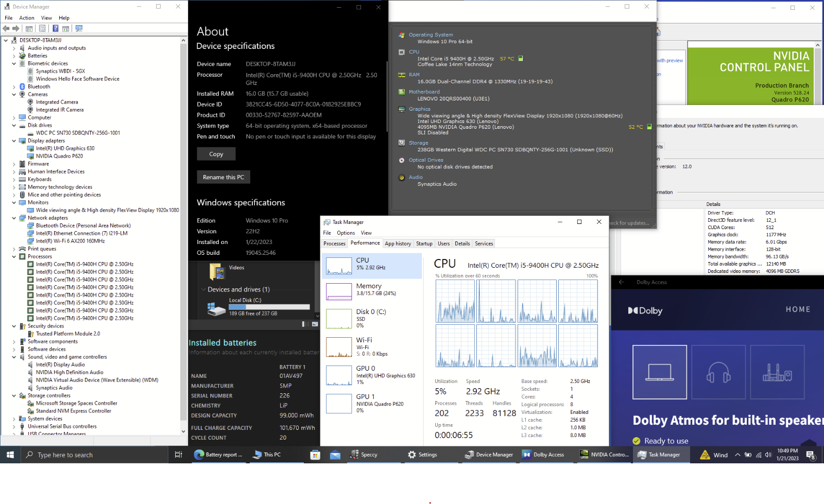Click the Back arrow in Device Manager toolbar
This screenshot has height=504, width=824.
click(6, 28)
